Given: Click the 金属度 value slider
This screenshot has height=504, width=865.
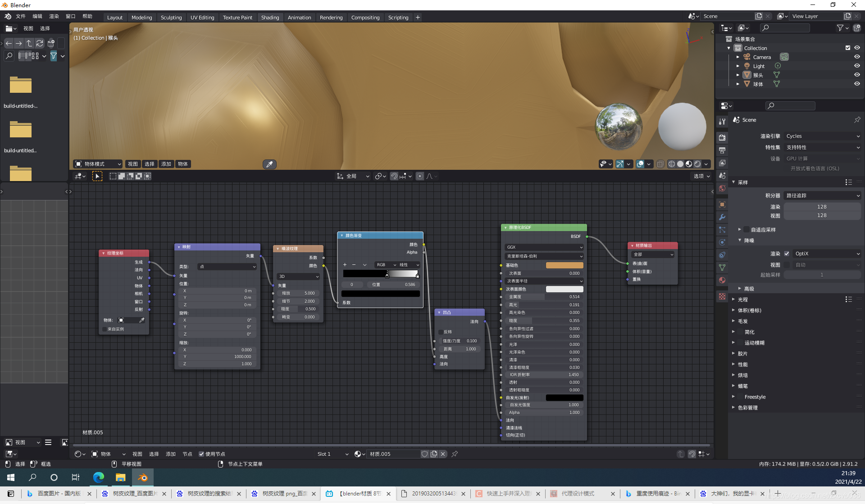Looking at the screenshot, I should click(544, 297).
